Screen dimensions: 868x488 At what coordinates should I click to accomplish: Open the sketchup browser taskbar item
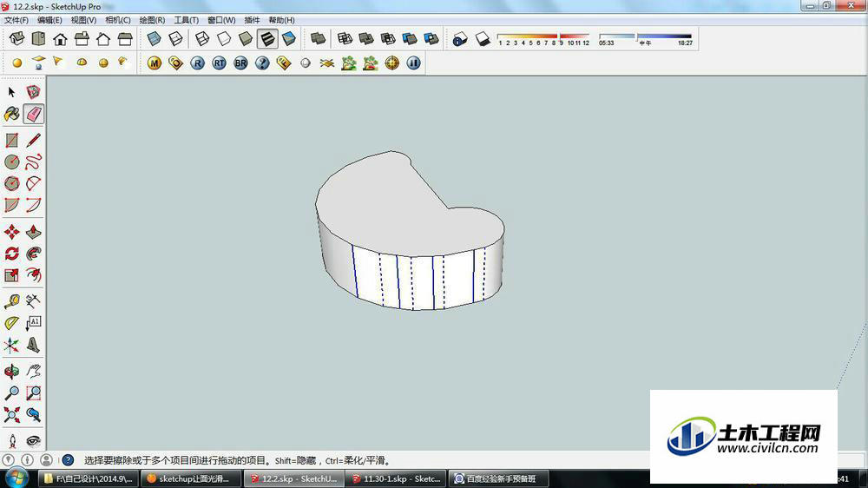[191, 478]
